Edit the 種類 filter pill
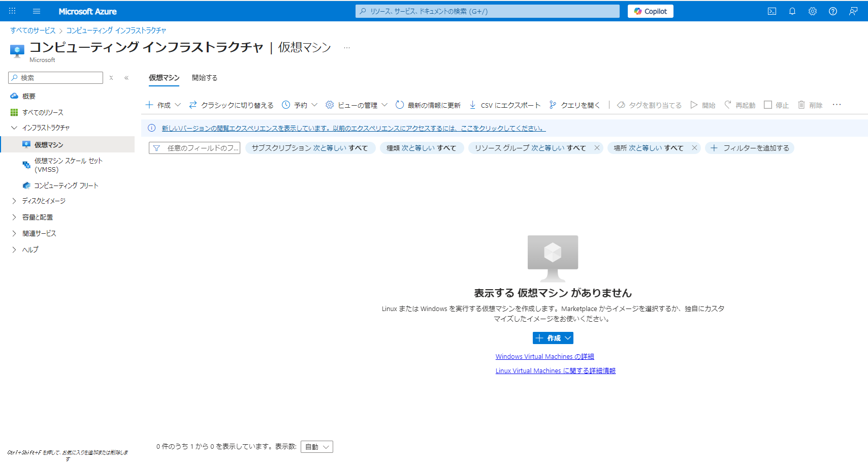The image size is (868, 463). (421, 148)
